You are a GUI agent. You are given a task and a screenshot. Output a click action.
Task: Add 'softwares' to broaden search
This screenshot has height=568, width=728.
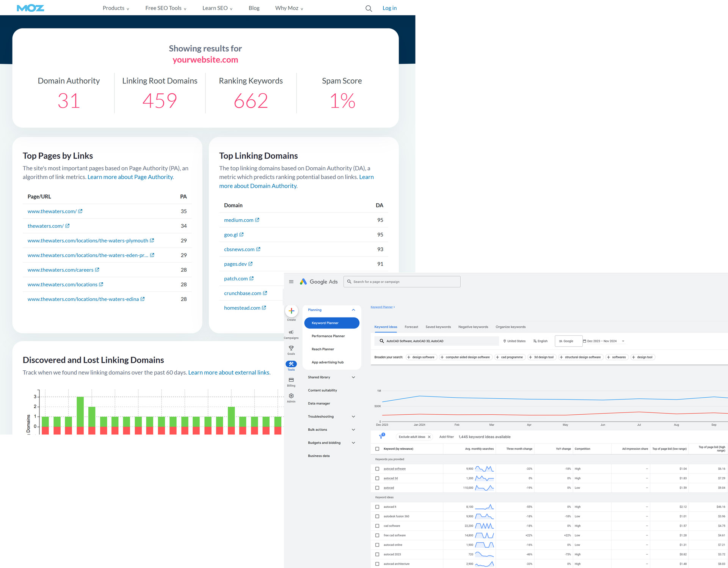617,357
